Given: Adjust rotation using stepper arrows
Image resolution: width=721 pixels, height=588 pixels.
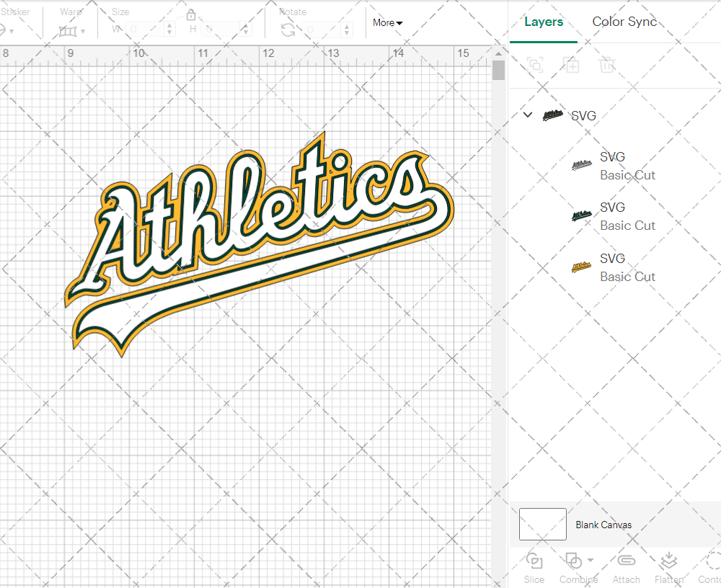Looking at the screenshot, I should click(348, 30).
